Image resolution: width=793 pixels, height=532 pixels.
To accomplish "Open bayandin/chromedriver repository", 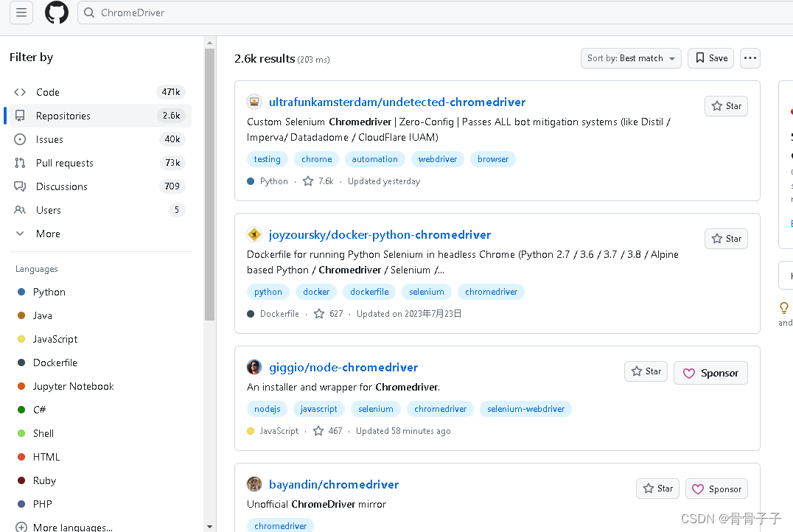I will click(x=334, y=484).
